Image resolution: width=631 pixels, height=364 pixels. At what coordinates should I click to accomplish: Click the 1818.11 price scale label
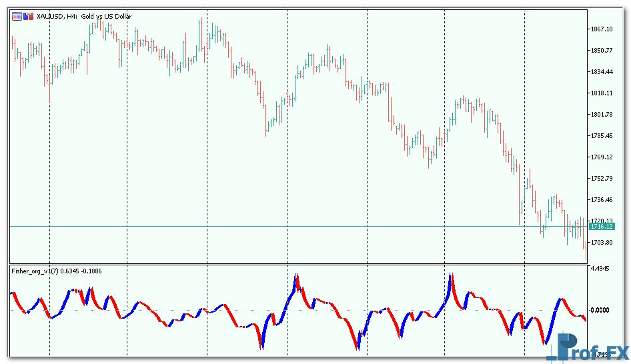point(602,93)
